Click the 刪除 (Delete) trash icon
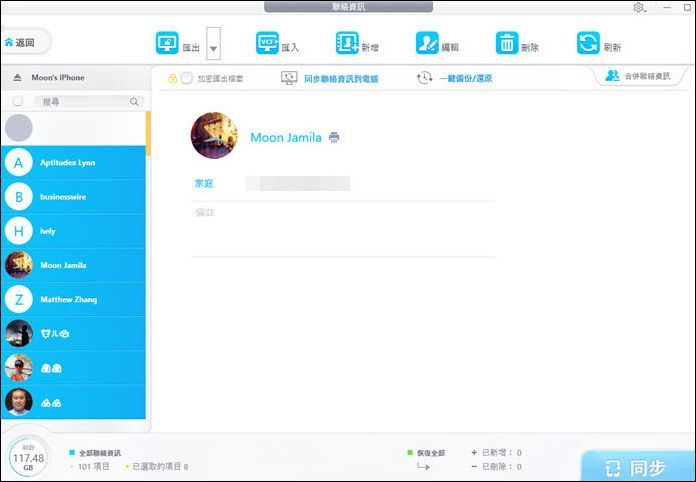The image size is (696, 482). tap(507, 43)
